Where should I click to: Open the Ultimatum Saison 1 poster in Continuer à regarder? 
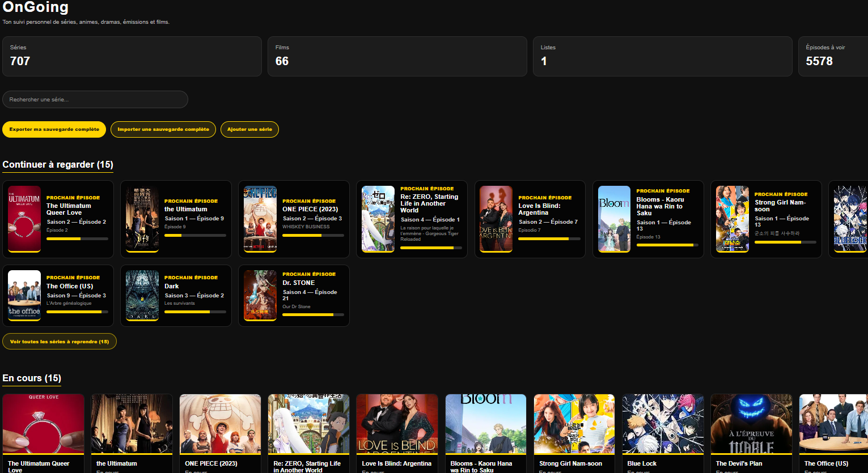pos(142,219)
